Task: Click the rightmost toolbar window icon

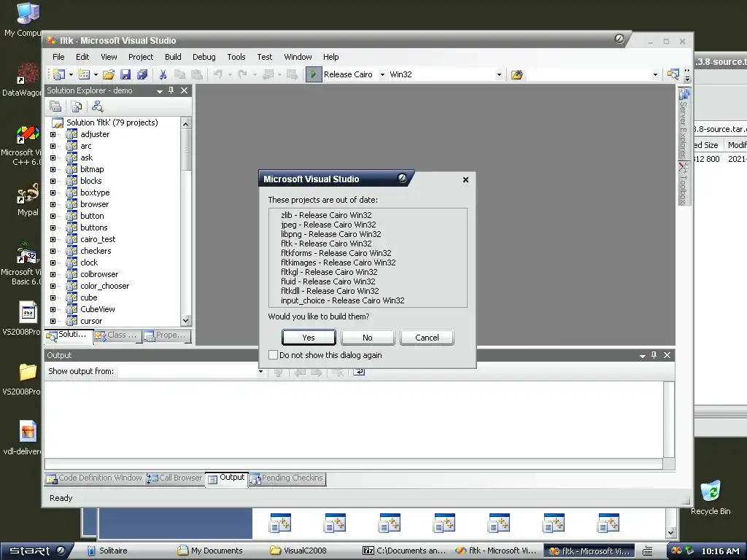Action: (673, 74)
